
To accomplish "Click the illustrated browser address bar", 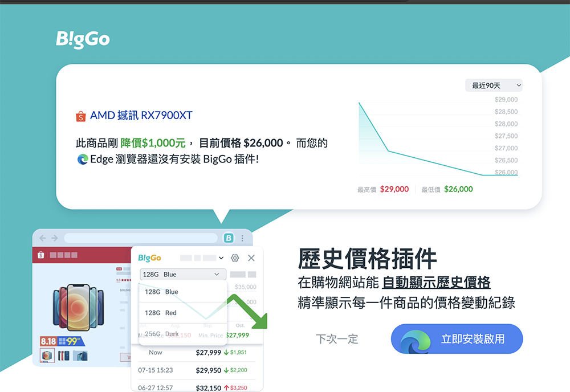I will [141, 238].
